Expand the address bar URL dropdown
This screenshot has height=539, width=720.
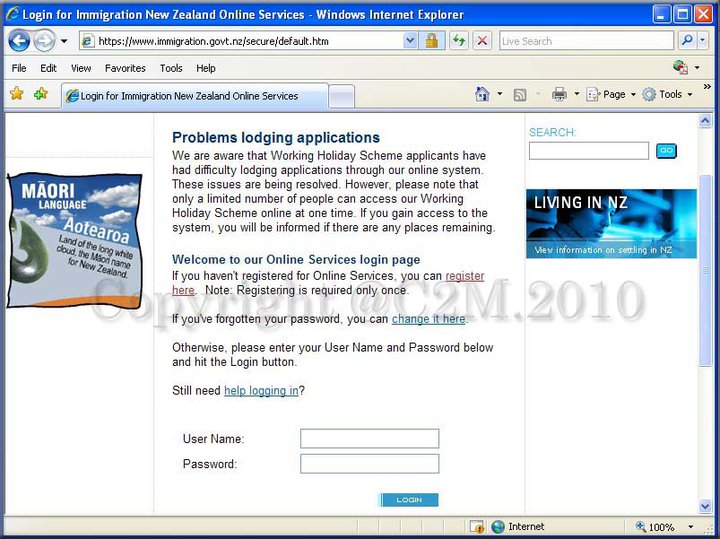pyautogui.click(x=410, y=41)
